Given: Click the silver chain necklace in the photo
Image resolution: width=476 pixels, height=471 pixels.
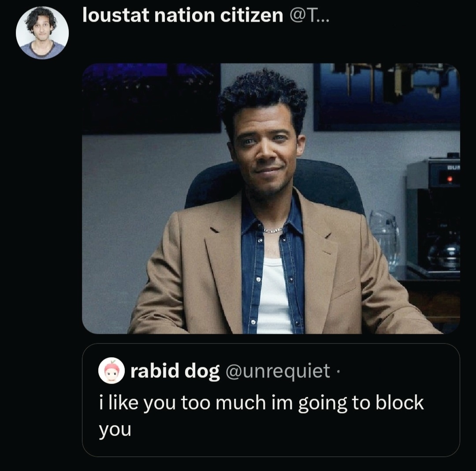Looking at the screenshot, I should click(x=273, y=231).
